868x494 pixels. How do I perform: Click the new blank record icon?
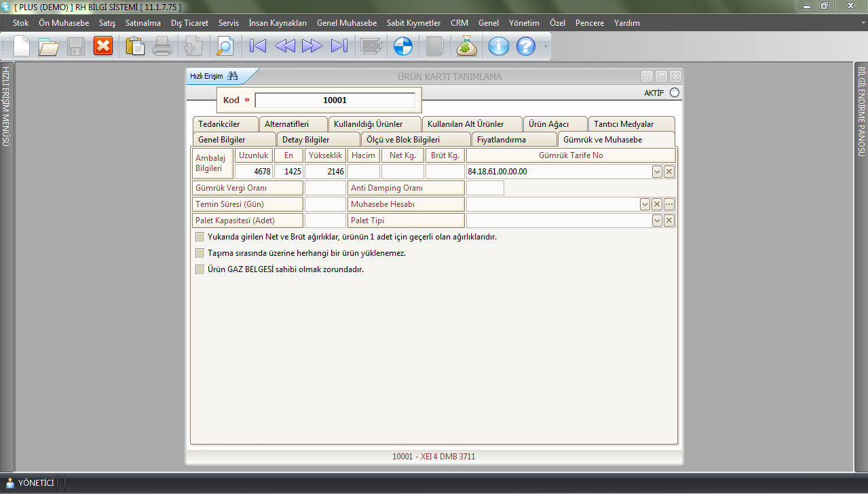[22, 46]
